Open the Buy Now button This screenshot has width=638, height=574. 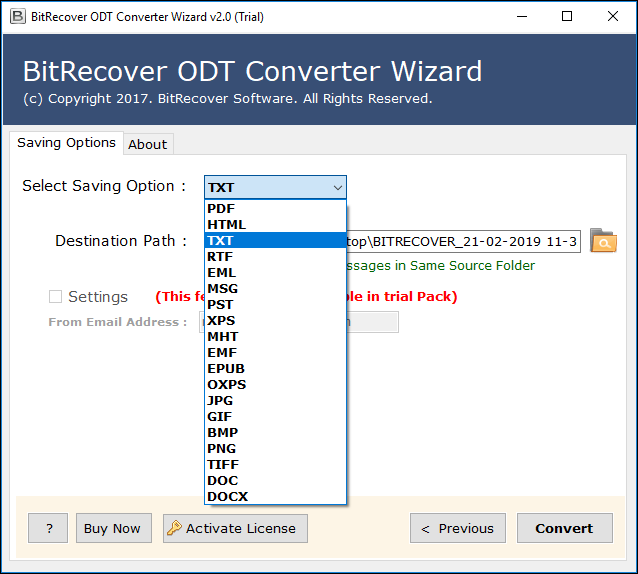click(x=114, y=528)
